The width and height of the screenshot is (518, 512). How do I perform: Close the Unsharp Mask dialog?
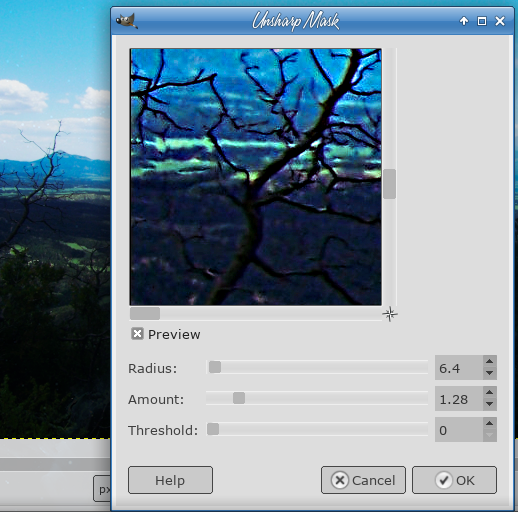click(500, 21)
